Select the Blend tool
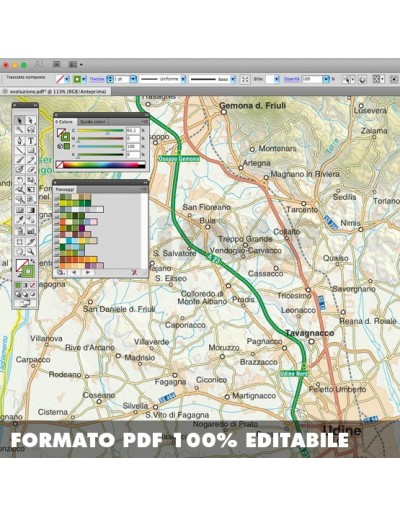This screenshot has height=517, width=400. coord(31,220)
